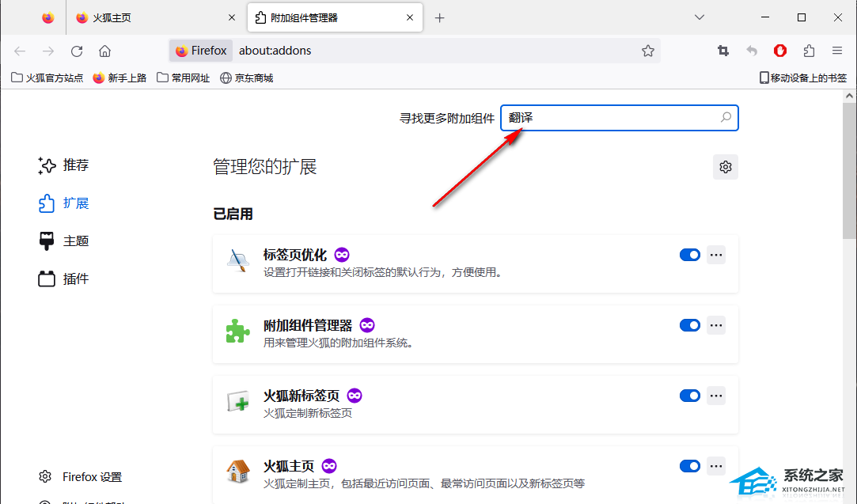This screenshot has width=857, height=504.
Task: Click the 标签页优化 extension name
Action: tap(295, 255)
